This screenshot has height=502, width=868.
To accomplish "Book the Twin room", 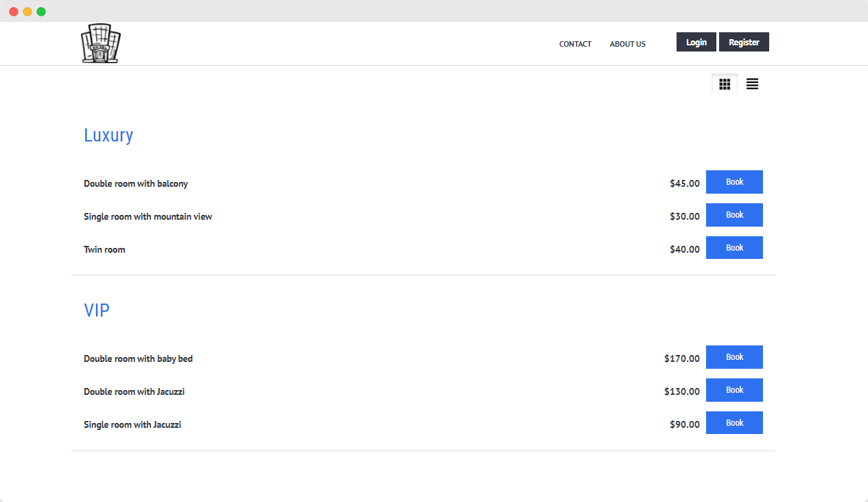I will (734, 248).
